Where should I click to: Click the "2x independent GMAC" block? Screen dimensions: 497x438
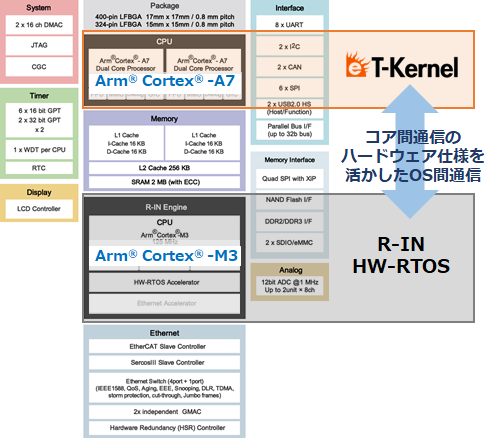pos(164,412)
